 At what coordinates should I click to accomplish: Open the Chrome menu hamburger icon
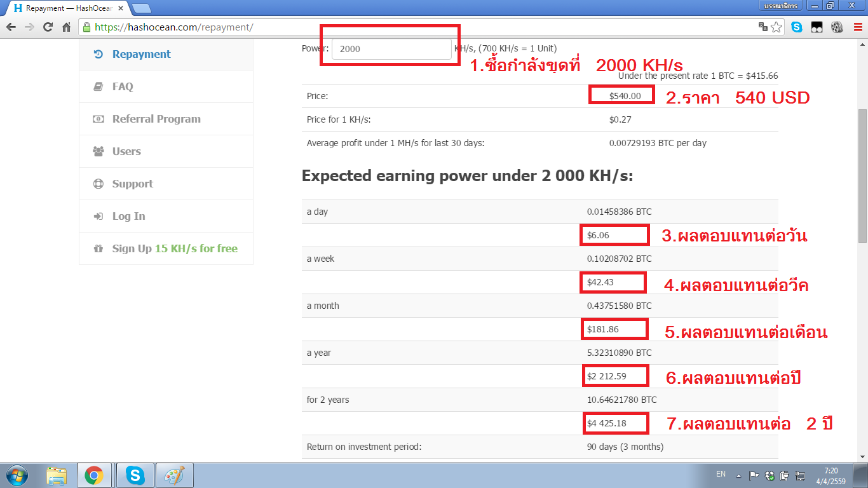tap(857, 27)
